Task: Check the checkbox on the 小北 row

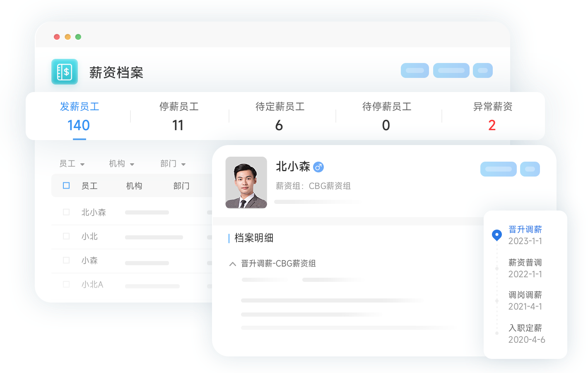Action: pyautogui.click(x=66, y=236)
